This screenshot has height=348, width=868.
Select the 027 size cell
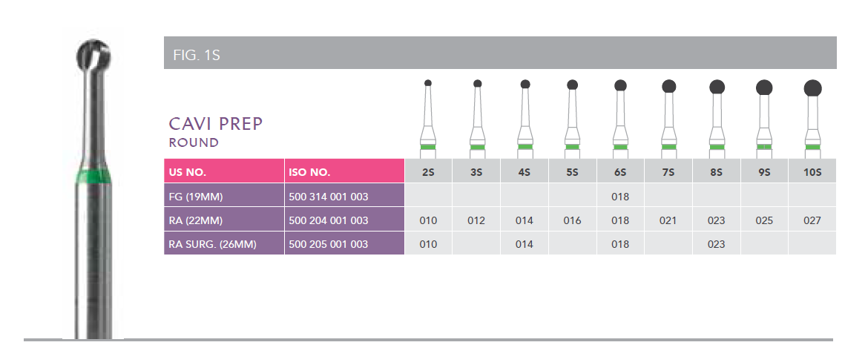[x=812, y=220]
